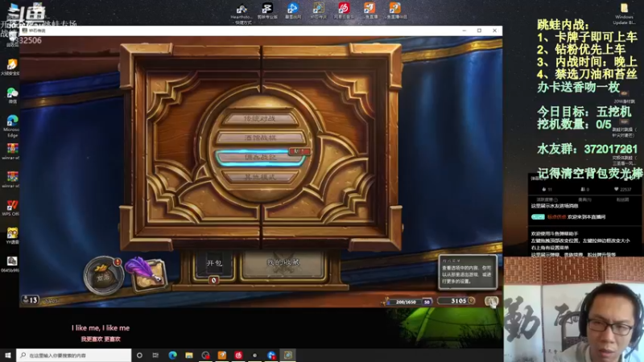
Task: Click the likes thumb counter in stream panel
Action: click(x=547, y=189)
